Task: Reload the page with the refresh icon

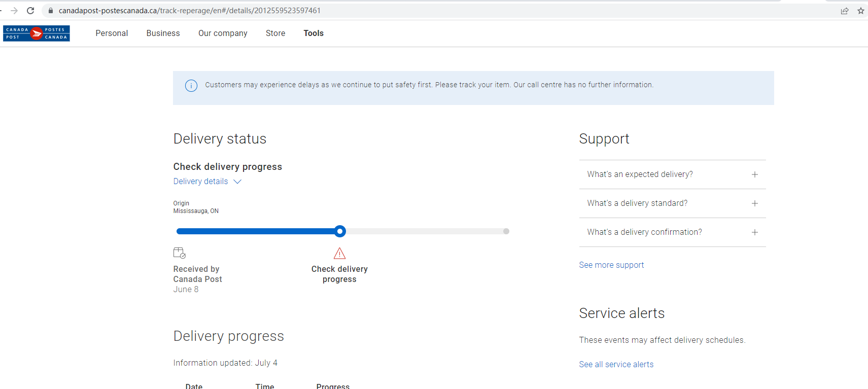Action: [x=30, y=11]
